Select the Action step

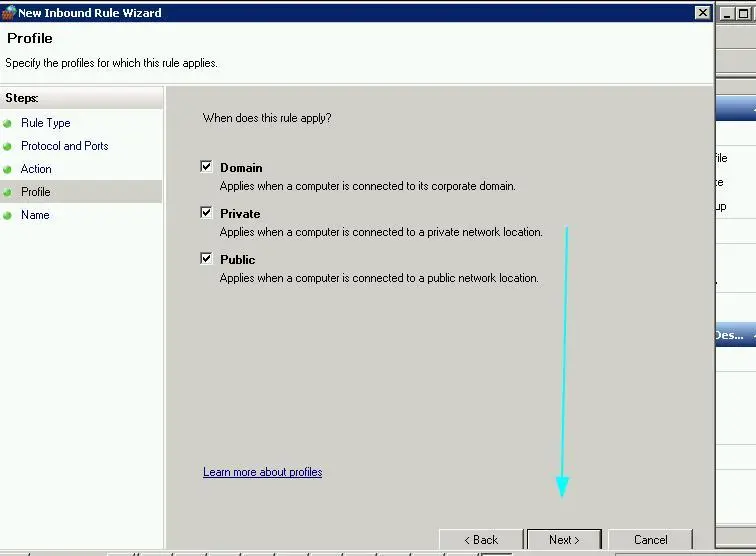pyautogui.click(x=36, y=169)
